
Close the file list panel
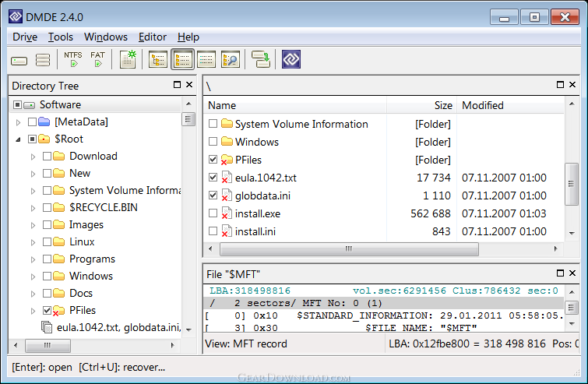tap(572, 85)
